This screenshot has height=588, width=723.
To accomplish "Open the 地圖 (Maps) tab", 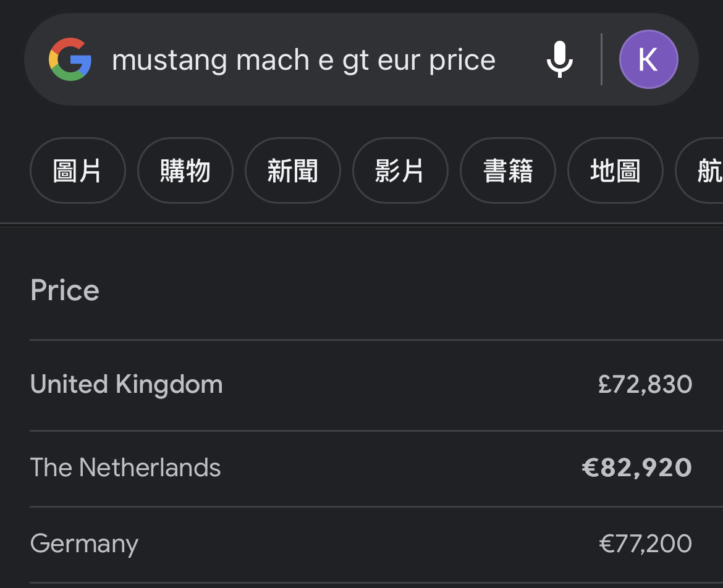I will coord(615,171).
